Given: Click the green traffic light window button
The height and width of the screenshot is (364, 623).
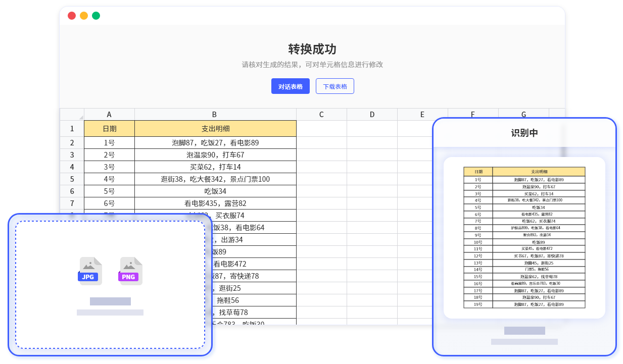Looking at the screenshot, I should coord(96,16).
